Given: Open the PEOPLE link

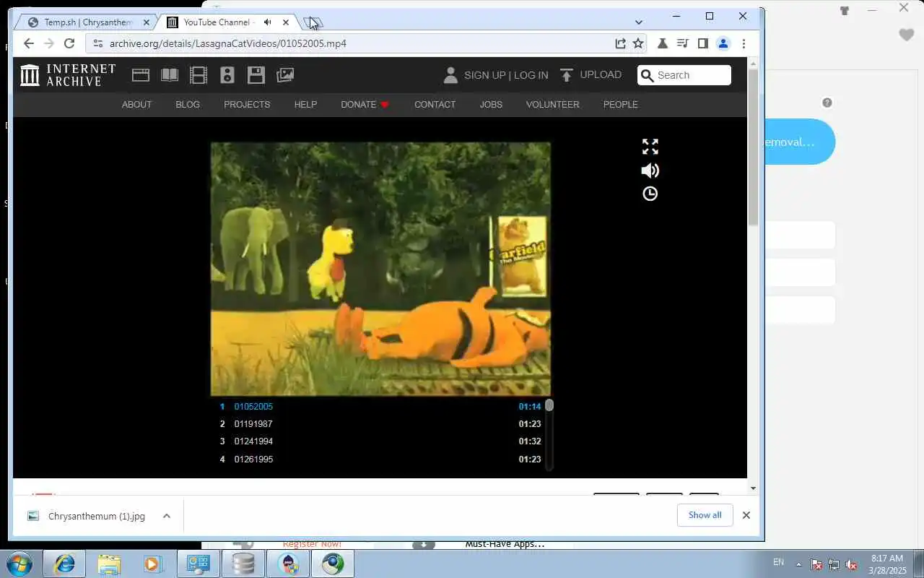Looking at the screenshot, I should click(621, 105).
